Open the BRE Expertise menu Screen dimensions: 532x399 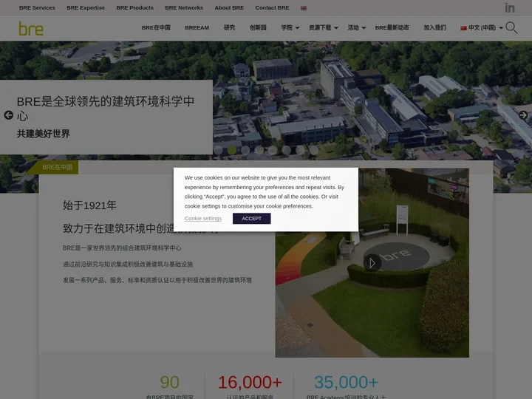86,8
